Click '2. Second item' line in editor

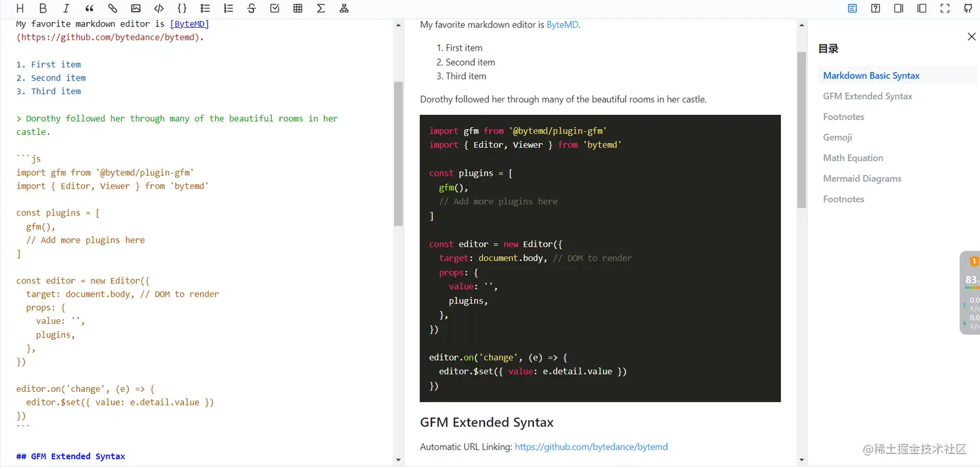click(x=51, y=78)
